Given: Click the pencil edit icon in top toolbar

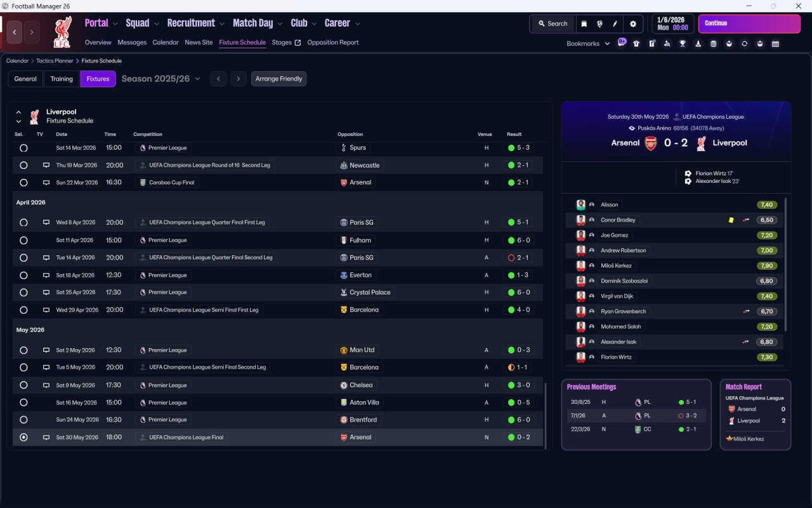Looking at the screenshot, I should 615,23.
